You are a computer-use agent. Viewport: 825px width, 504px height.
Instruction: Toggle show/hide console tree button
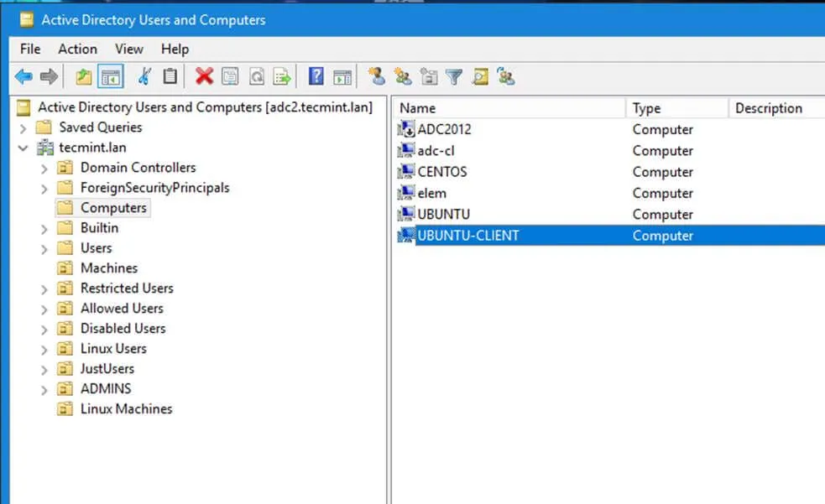(x=110, y=77)
